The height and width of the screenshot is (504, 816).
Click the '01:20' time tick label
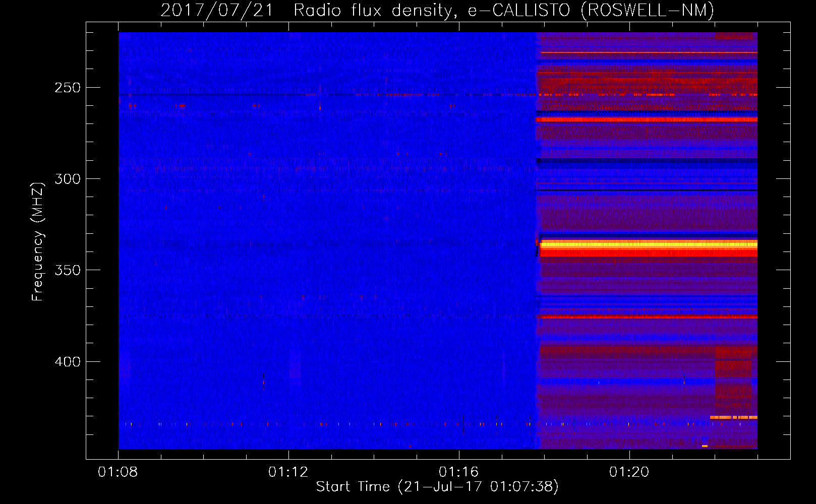[x=629, y=472]
